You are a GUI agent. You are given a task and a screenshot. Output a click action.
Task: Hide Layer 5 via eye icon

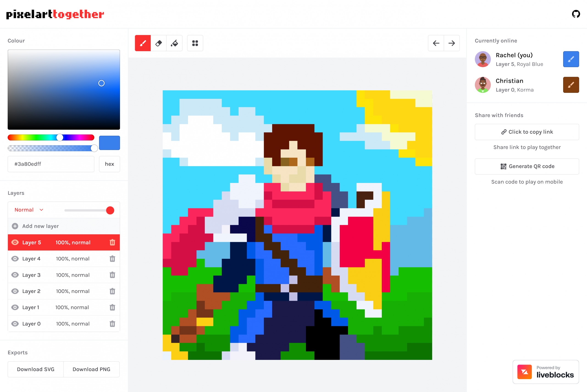click(15, 242)
